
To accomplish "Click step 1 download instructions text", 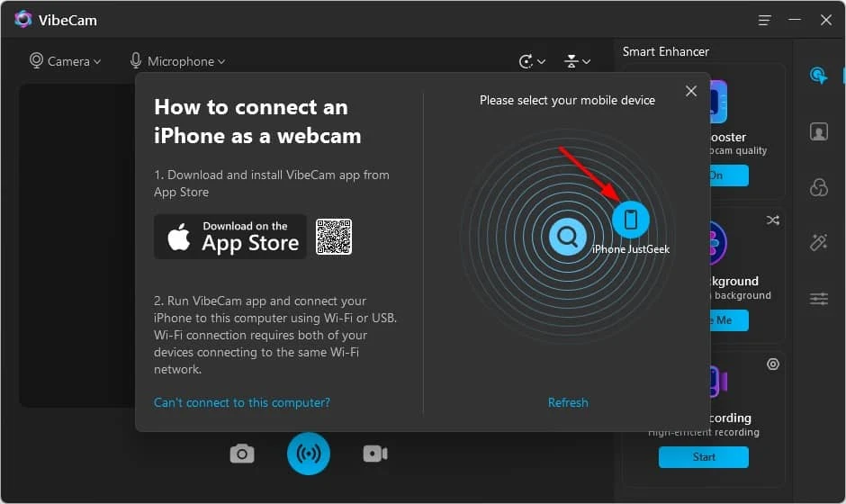I will click(272, 184).
